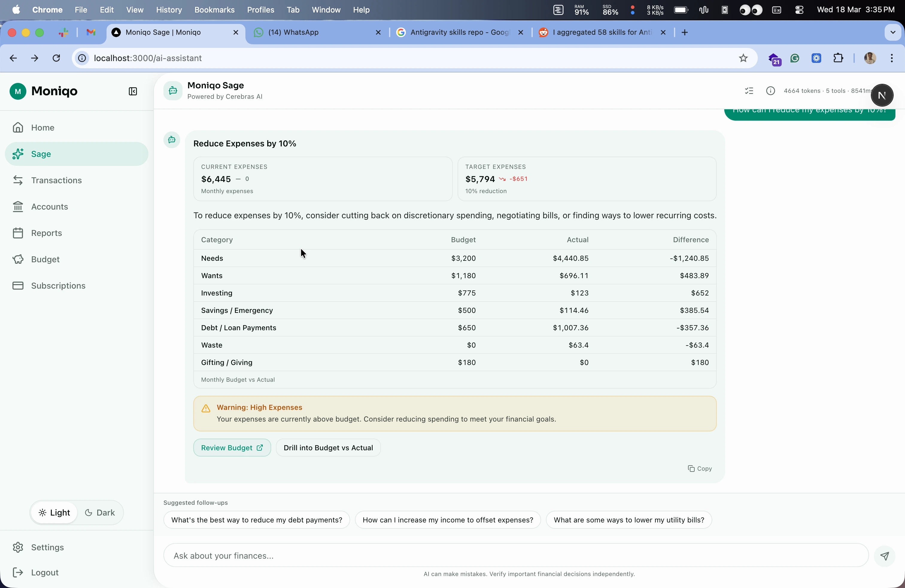Open Subscriptions from the sidebar
Image resolution: width=905 pixels, height=588 pixels.
pyautogui.click(x=58, y=286)
